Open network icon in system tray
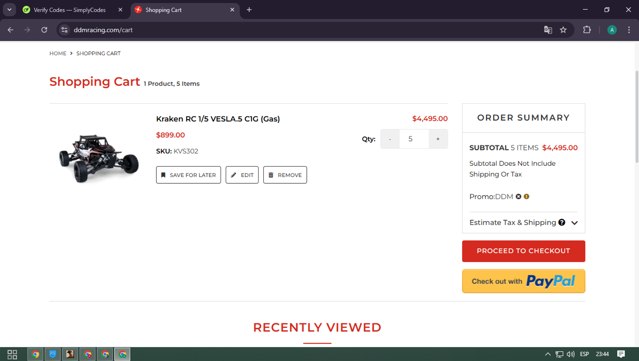The width and height of the screenshot is (639, 361). point(560,354)
